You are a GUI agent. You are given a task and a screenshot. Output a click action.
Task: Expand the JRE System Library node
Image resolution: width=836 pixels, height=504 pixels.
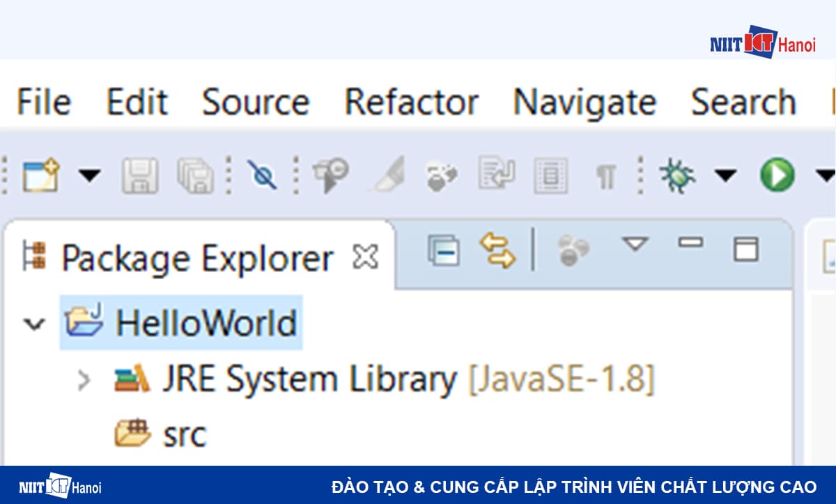[85, 380]
